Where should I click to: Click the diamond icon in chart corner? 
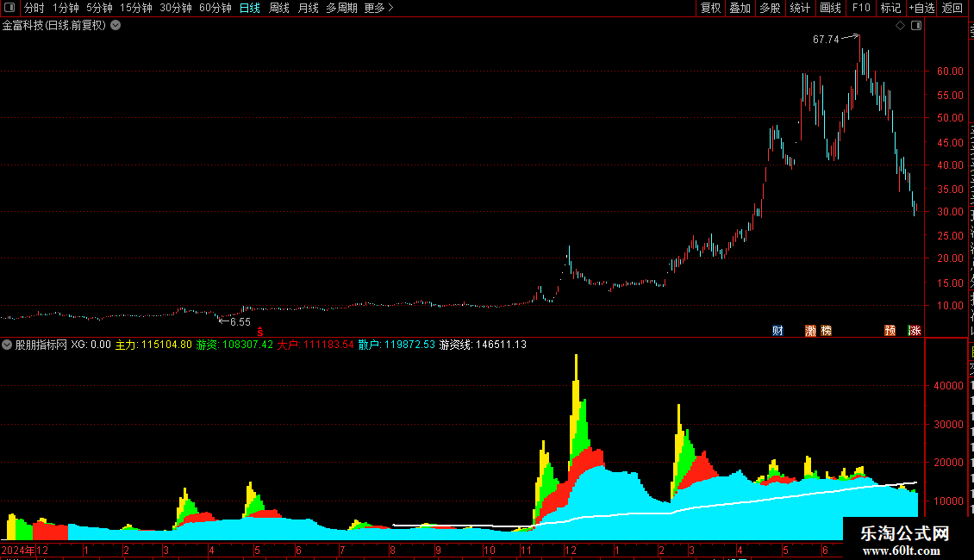900,26
